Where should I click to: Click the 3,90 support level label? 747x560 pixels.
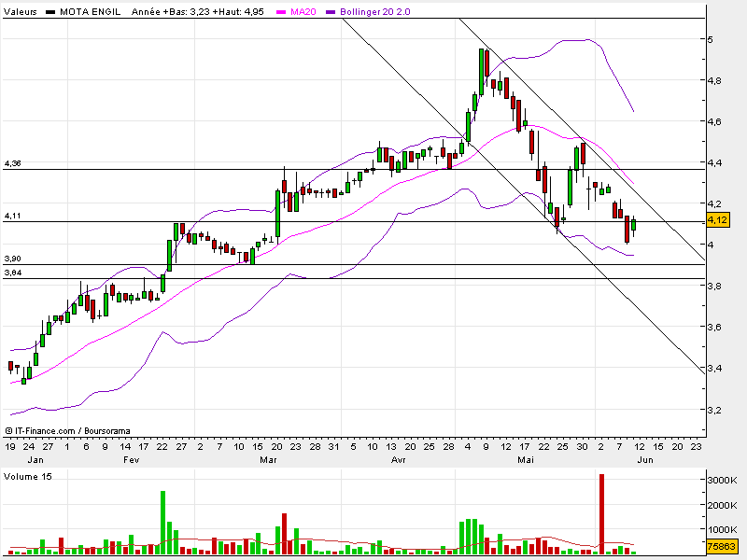click(13, 259)
